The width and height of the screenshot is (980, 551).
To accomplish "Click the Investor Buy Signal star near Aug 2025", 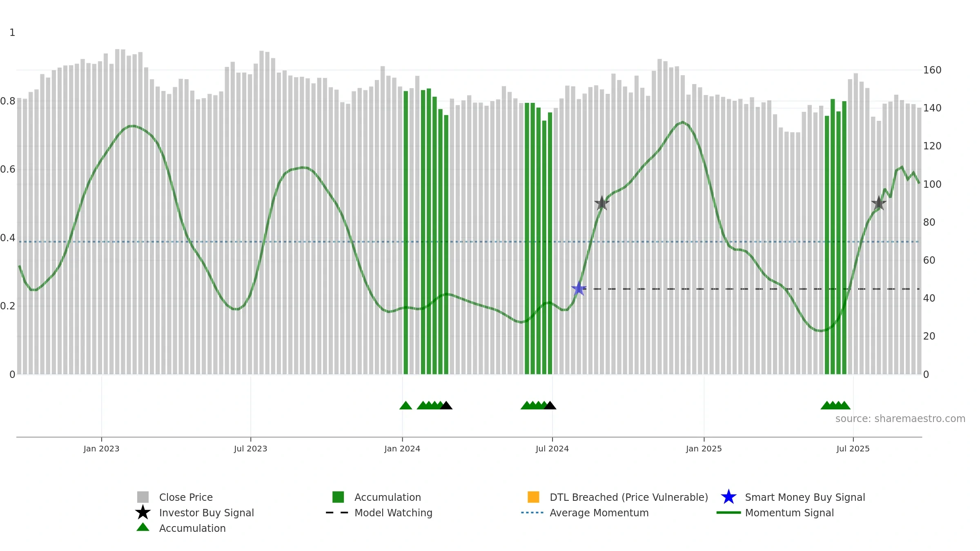I will point(879,203).
